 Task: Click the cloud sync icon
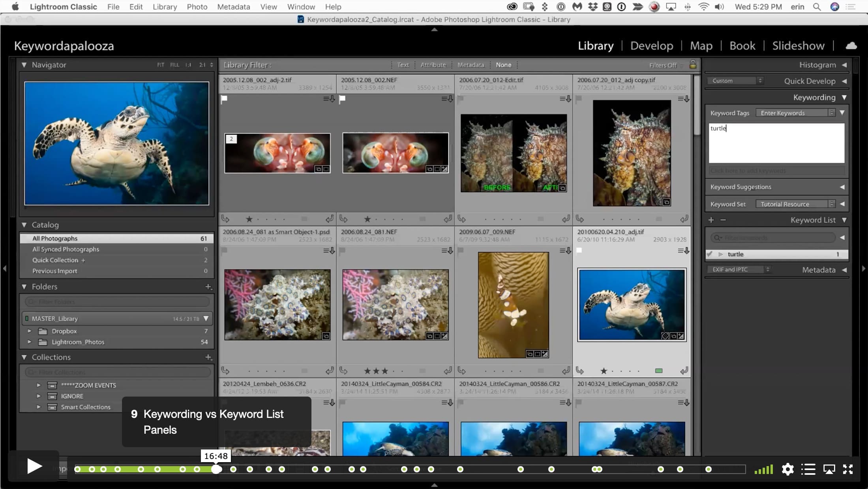coord(851,46)
